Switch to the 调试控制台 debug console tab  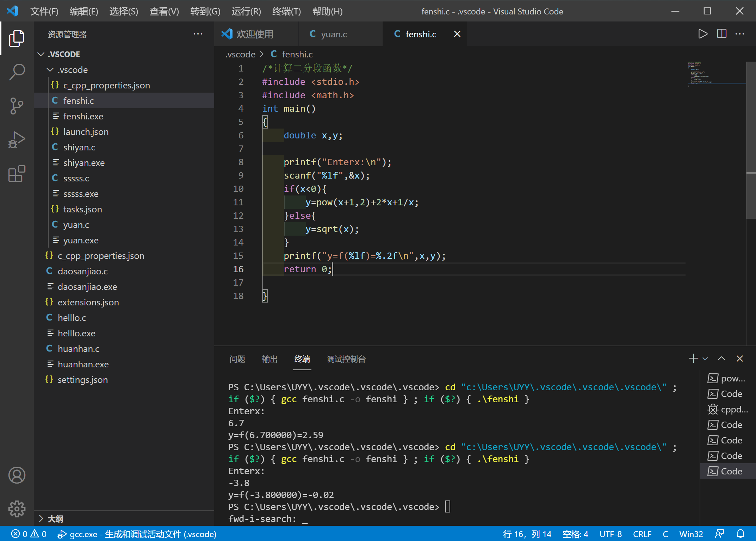[x=346, y=359]
